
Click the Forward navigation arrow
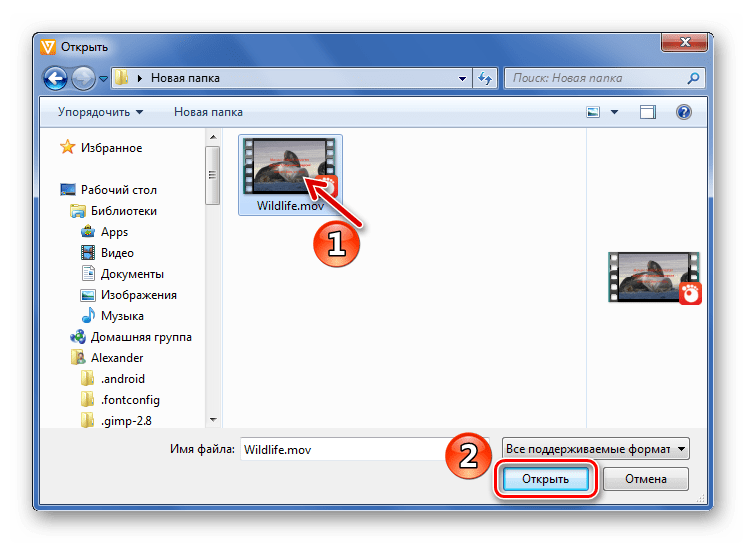click(x=83, y=78)
